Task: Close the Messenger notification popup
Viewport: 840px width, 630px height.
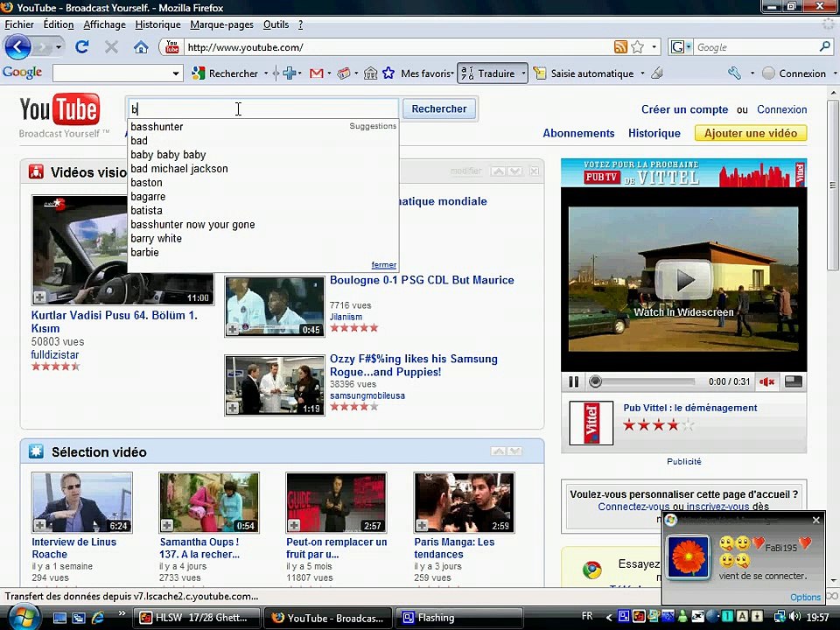Action: click(x=815, y=520)
